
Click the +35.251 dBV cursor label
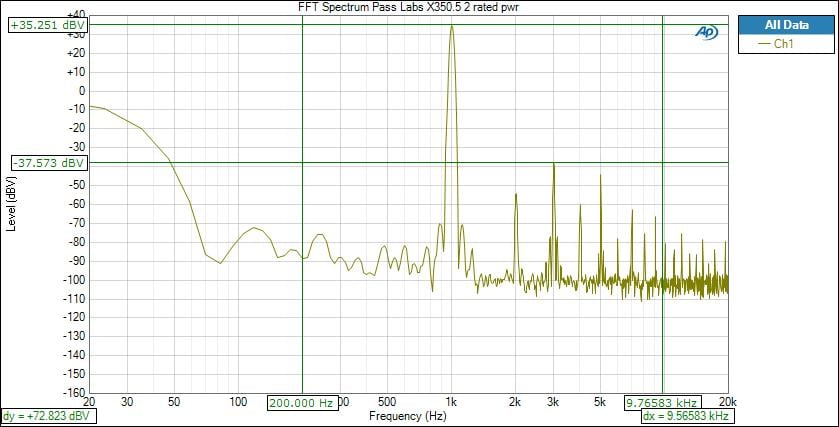pos(47,25)
